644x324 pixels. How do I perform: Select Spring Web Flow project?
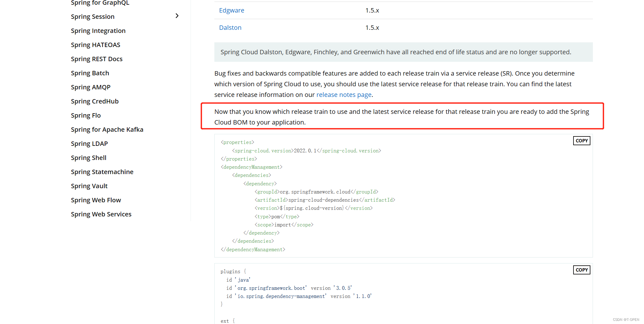click(x=96, y=200)
